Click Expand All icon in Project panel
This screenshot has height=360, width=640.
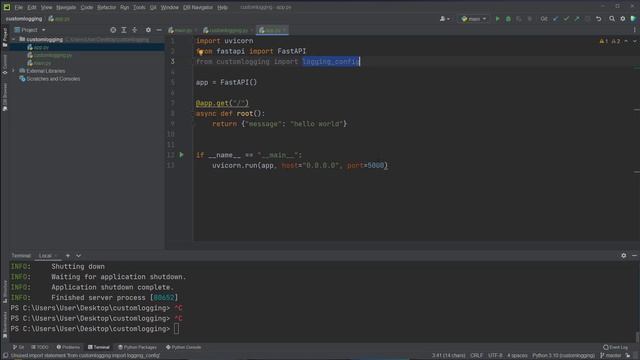click(124, 30)
